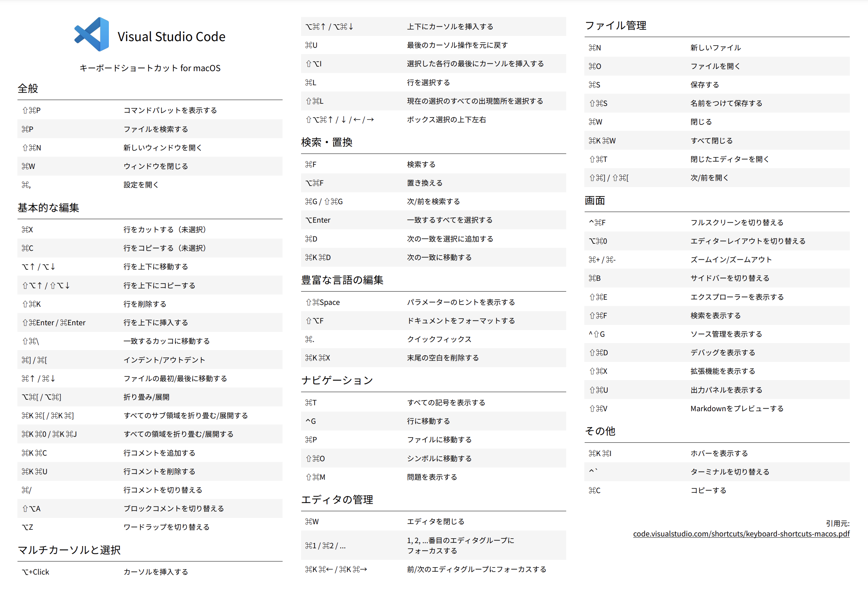This screenshot has width=868, height=612.
Task: Select 'ドキュメントをフォーマットする' text
Action: [x=461, y=321]
